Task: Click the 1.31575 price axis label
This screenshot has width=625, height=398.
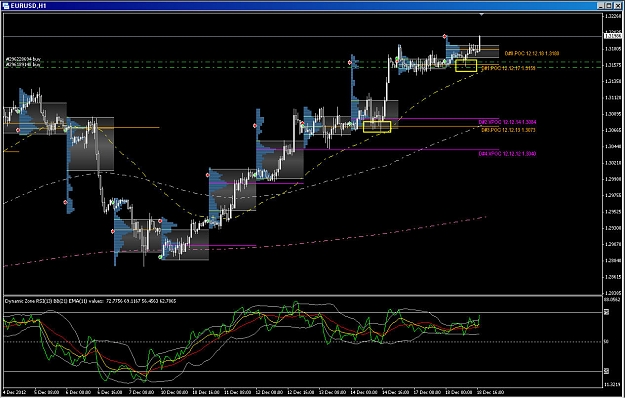Action: coord(612,65)
